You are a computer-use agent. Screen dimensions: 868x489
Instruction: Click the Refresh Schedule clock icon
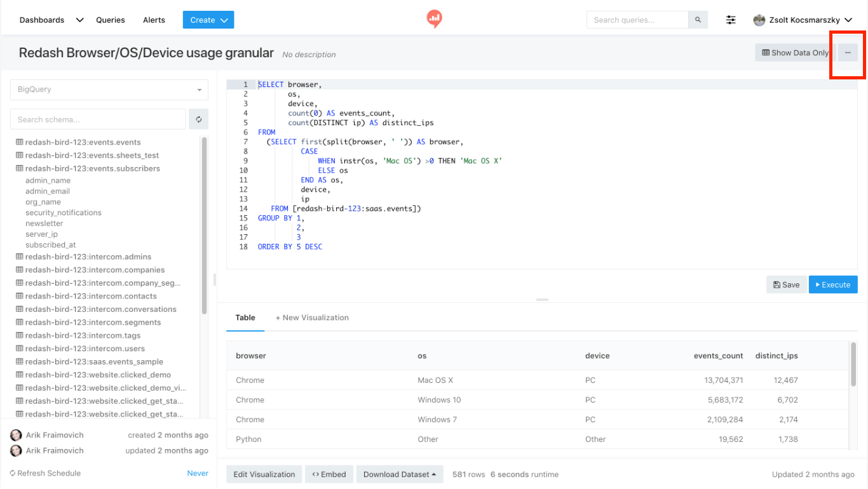pos(13,473)
